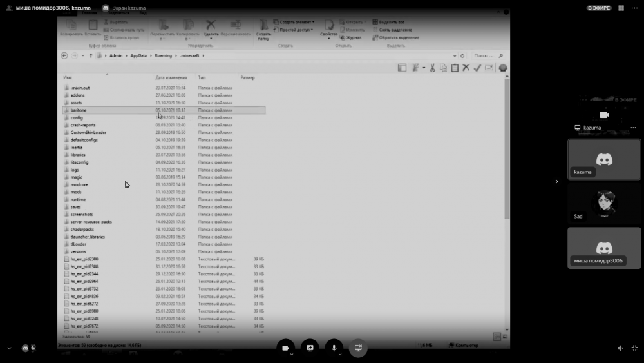
Task: Click the Roaming breadcrumb in the address bar
Action: pyautogui.click(x=163, y=55)
